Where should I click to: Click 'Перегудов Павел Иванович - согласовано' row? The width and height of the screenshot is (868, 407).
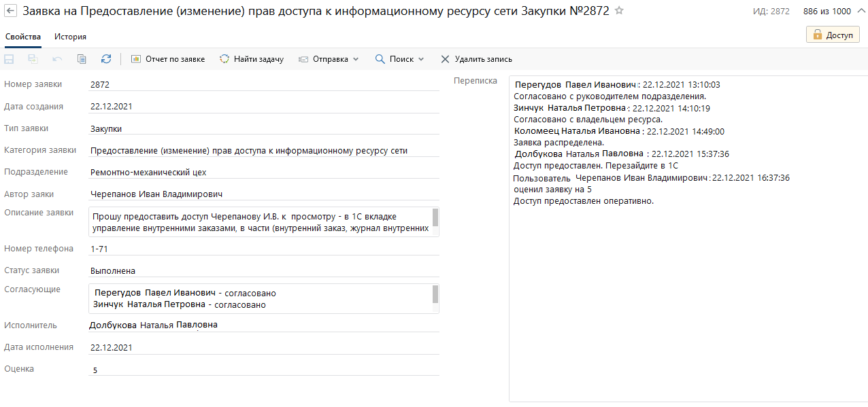(x=185, y=293)
